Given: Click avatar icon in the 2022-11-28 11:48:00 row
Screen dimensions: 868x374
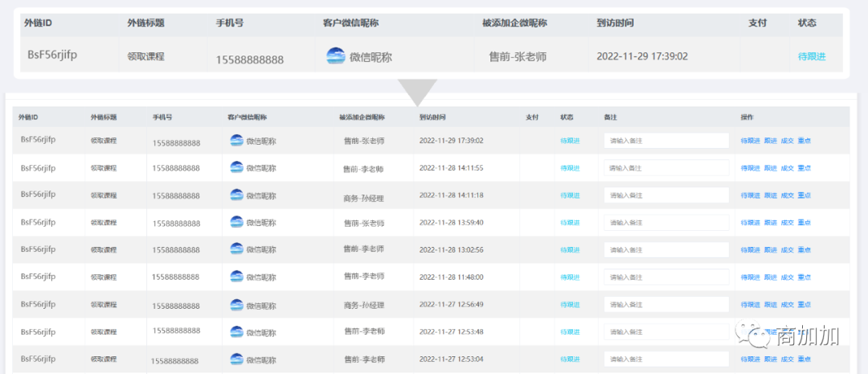Looking at the screenshot, I should coord(236,277).
